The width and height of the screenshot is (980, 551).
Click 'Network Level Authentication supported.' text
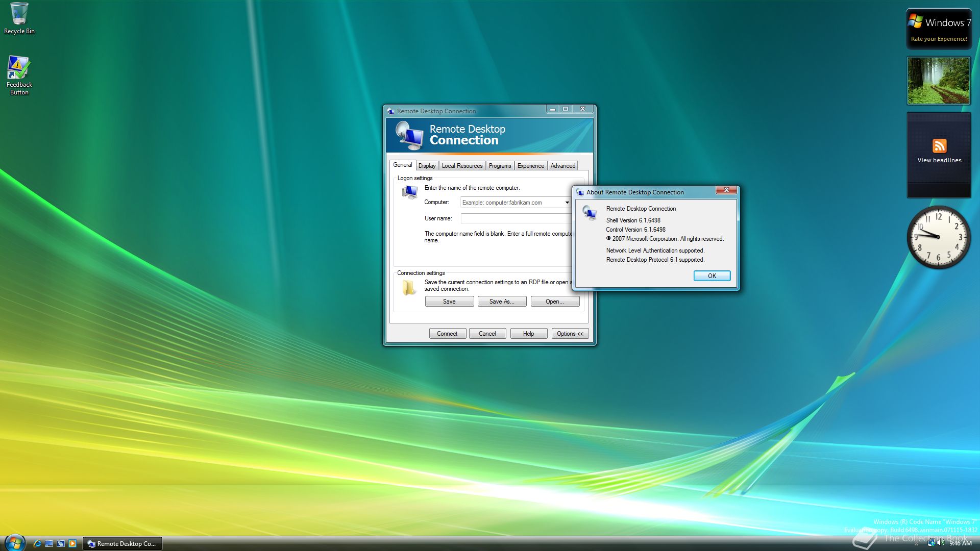tap(655, 251)
